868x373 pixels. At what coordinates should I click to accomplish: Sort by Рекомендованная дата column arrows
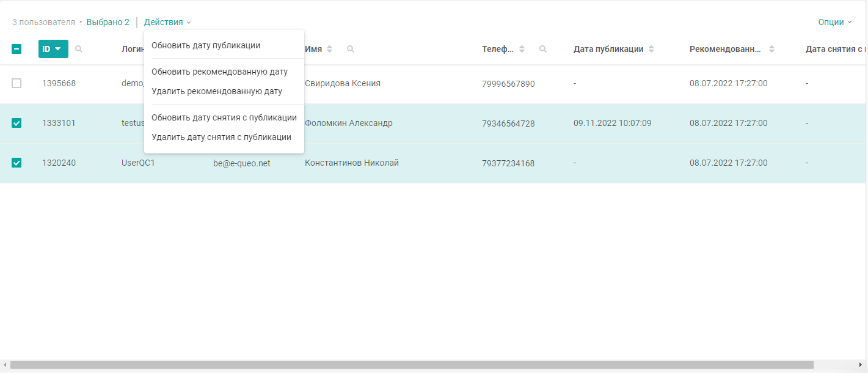click(771, 49)
